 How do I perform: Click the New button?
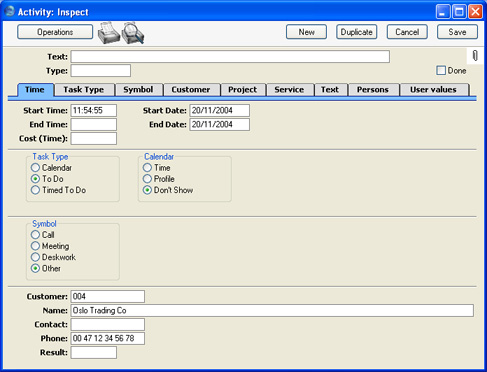coord(306,32)
